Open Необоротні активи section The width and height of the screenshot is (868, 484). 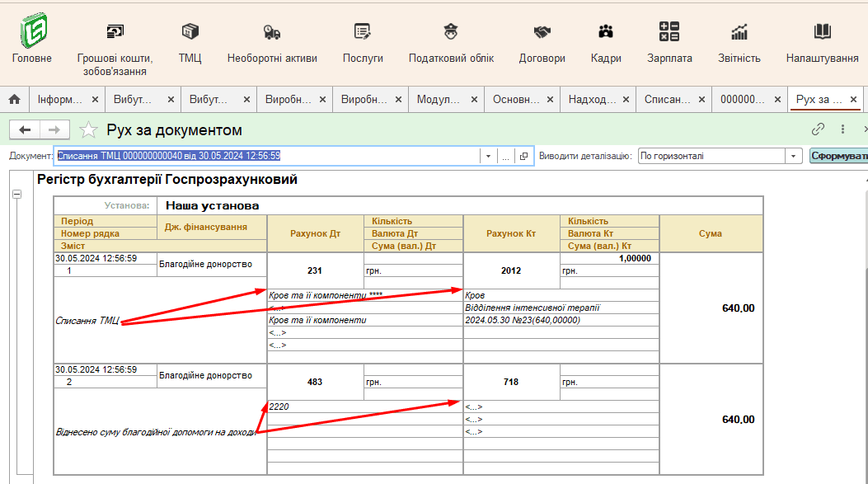[272, 32]
